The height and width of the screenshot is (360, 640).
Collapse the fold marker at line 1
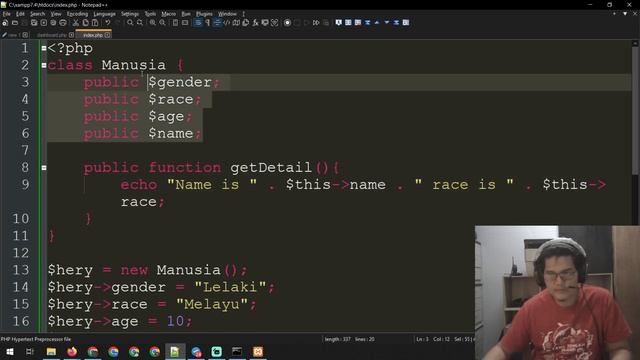coord(44,48)
